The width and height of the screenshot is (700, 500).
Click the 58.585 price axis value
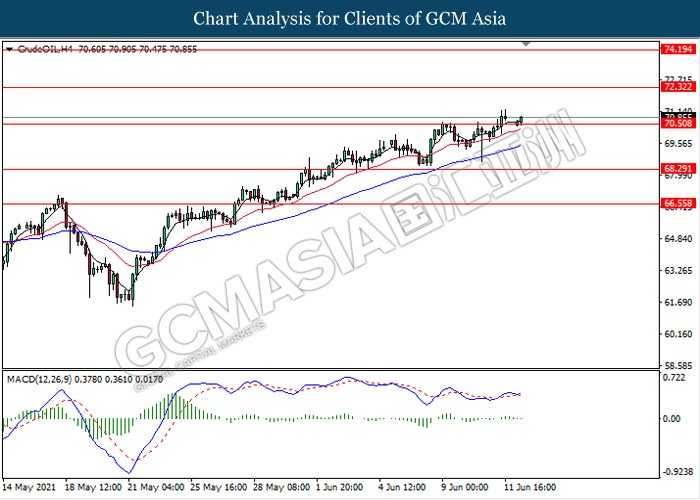tap(679, 366)
